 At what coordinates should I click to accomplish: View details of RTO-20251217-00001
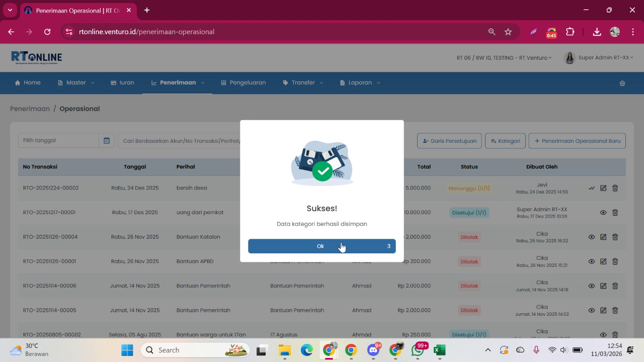click(x=603, y=213)
